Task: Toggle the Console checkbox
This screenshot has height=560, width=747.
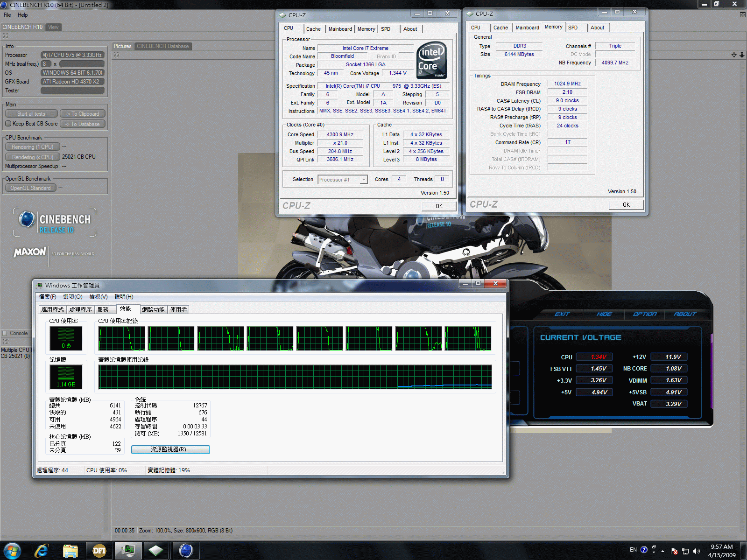Action: [x=5, y=333]
